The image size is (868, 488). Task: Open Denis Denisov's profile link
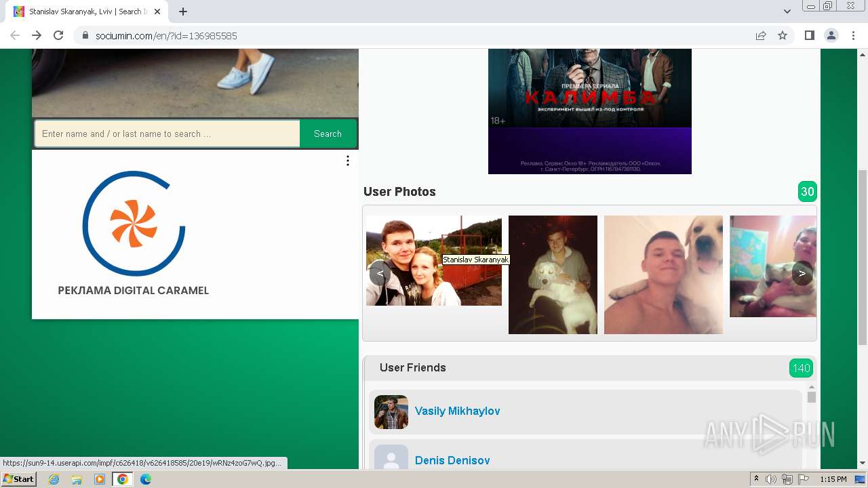(x=452, y=461)
